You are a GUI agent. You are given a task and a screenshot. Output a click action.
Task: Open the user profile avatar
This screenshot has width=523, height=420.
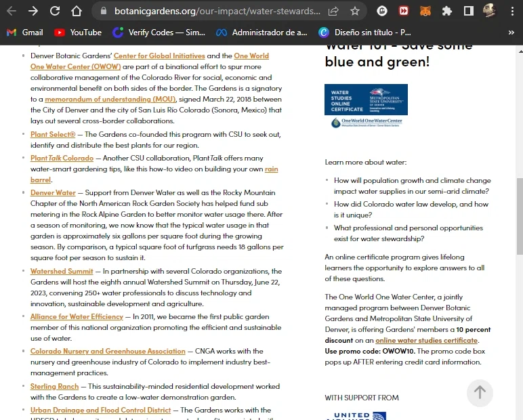pos(489,10)
